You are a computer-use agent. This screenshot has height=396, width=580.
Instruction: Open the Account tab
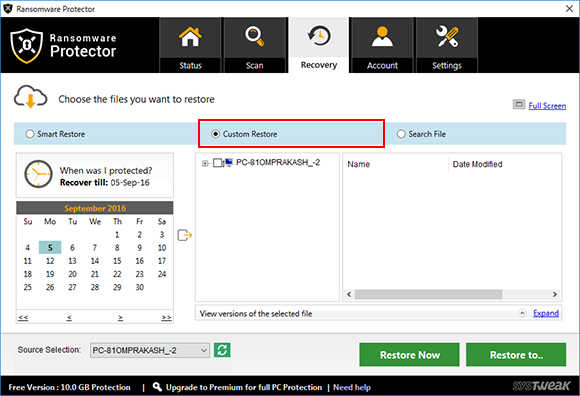point(382,45)
